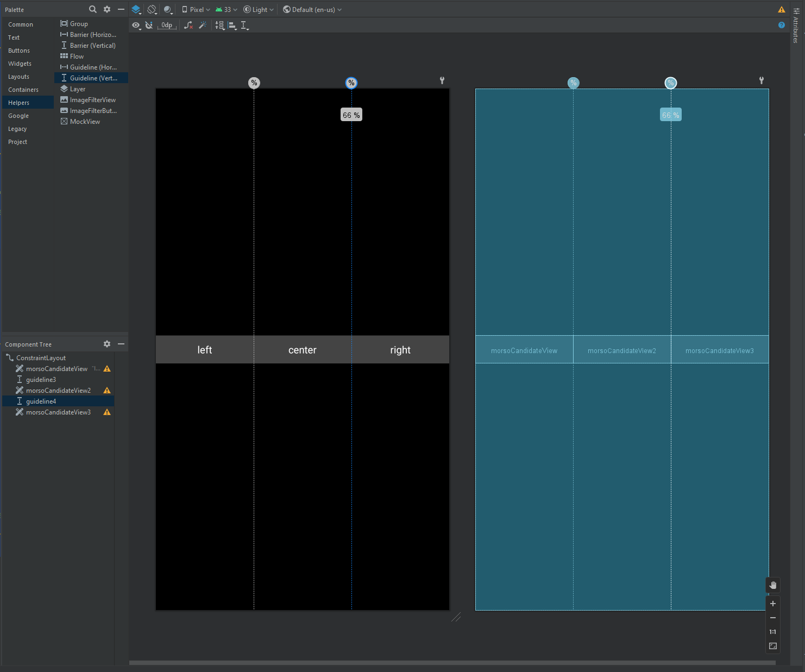This screenshot has height=672, width=805.
Task: Select Barrier (Vertical) in the palette
Action: point(91,46)
